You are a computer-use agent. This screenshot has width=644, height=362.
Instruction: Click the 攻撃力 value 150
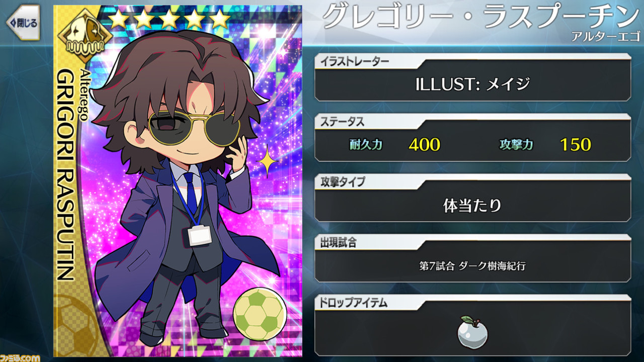pyautogui.click(x=575, y=145)
